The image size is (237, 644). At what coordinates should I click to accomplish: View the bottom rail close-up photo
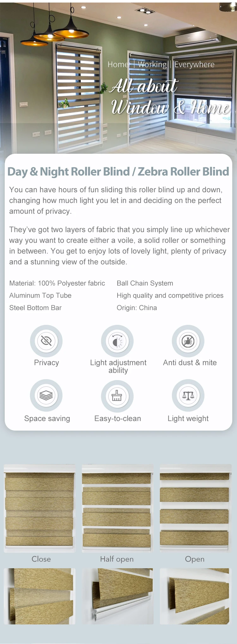coord(117,596)
